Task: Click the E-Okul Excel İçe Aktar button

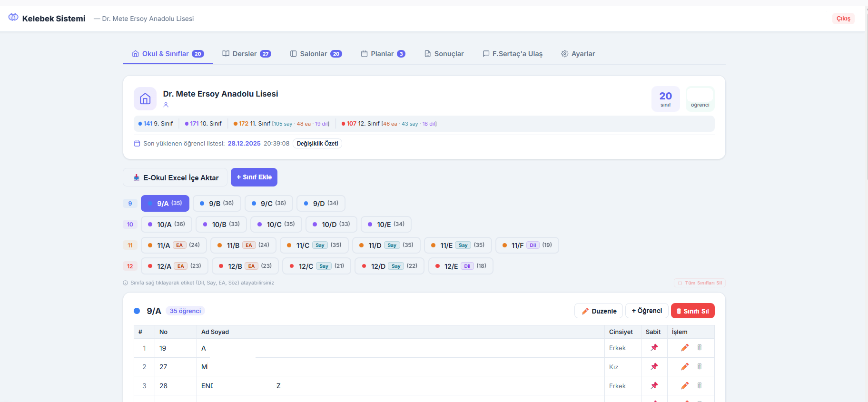Action: click(x=176, y=177)
